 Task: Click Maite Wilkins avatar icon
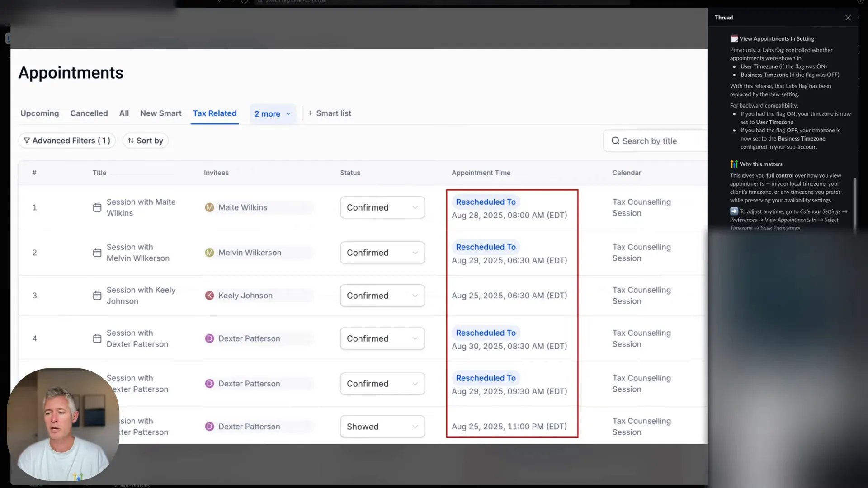coord(209,207)
